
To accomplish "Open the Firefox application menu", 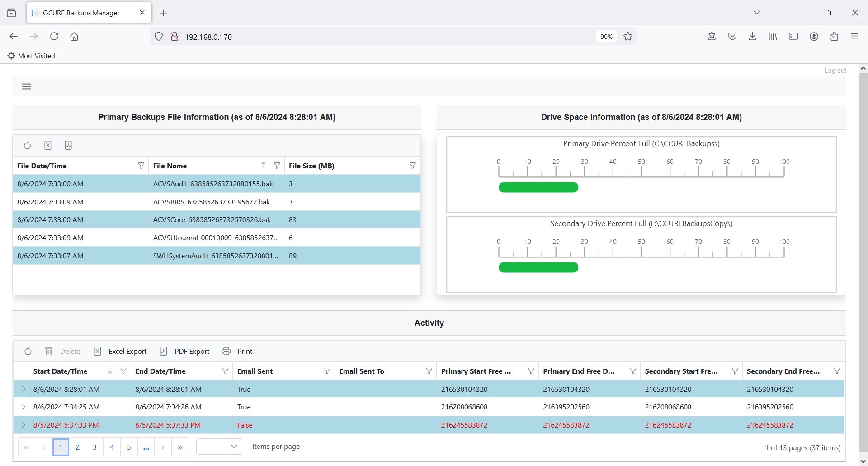I will coord(854,37).
